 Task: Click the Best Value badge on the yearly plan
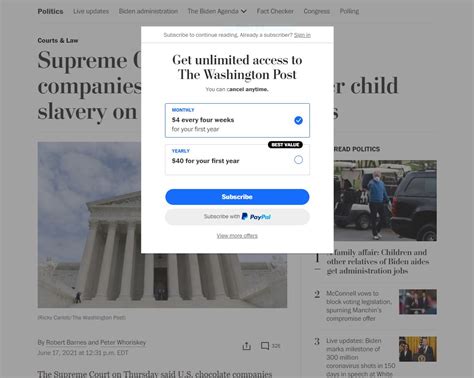pos(285,145)
